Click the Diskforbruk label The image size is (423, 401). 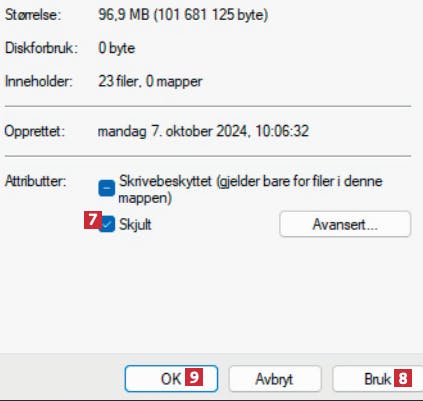point(41,48)
